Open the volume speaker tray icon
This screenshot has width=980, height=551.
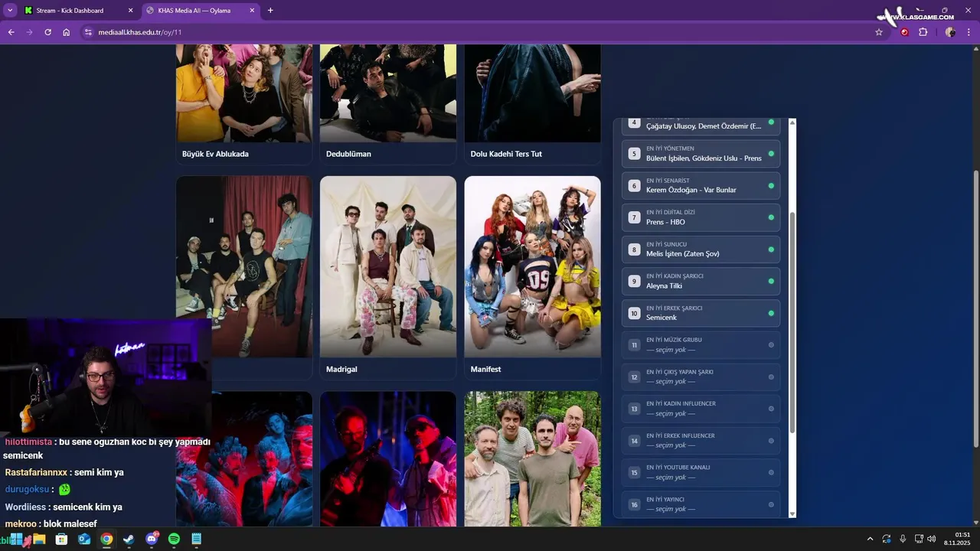pyautogui.click(x=932, y=540)
